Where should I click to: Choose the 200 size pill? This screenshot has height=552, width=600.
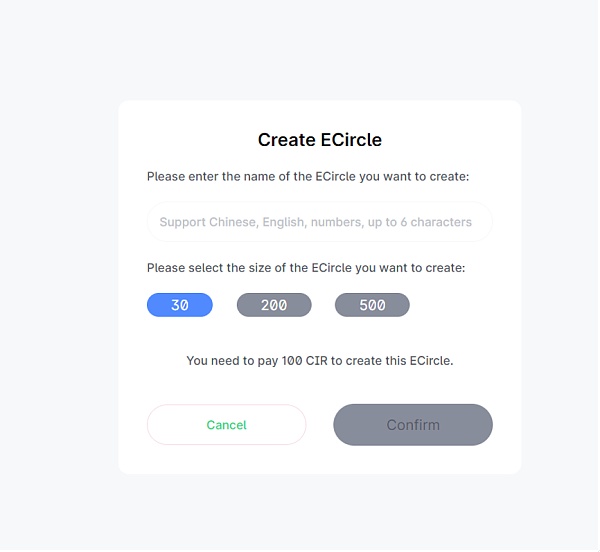(x=275, y=306)
